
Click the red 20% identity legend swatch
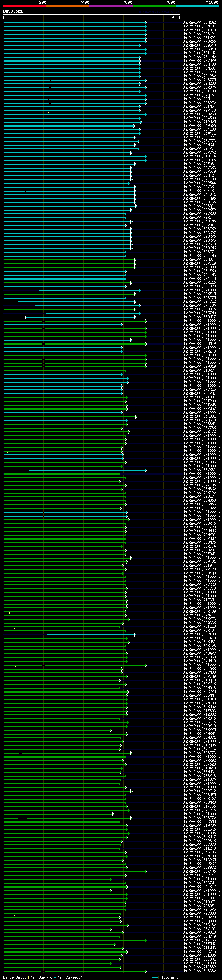click(25, 6)
